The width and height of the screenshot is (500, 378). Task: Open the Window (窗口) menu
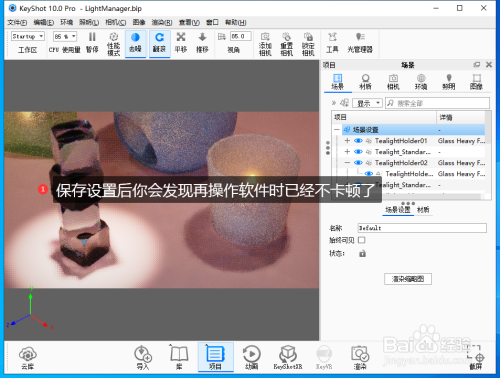tap(212, 22)
